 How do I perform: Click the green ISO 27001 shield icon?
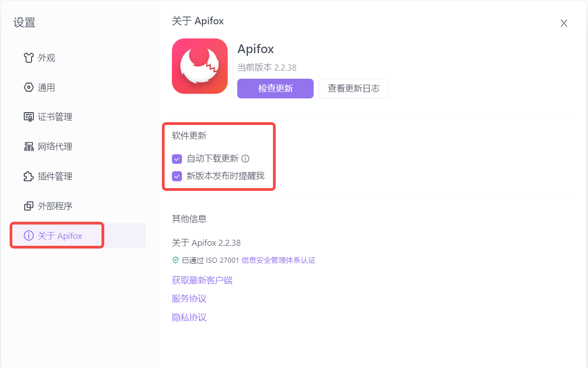[176, 260]
